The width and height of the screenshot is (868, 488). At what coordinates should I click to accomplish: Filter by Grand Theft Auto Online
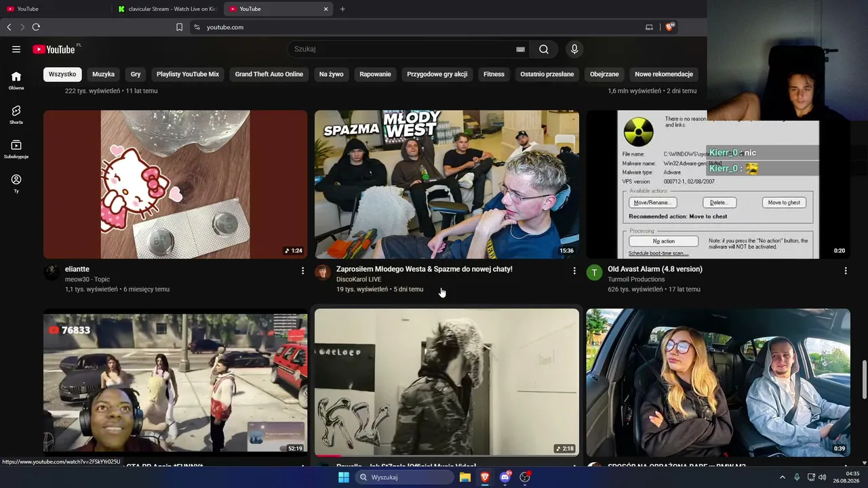click(x=269, y=74)
